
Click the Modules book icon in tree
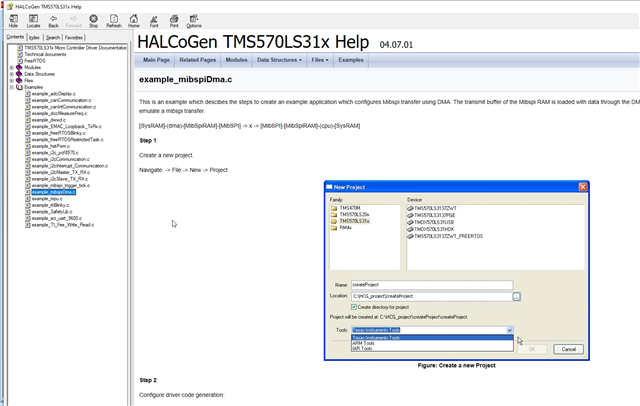[19, 67]
